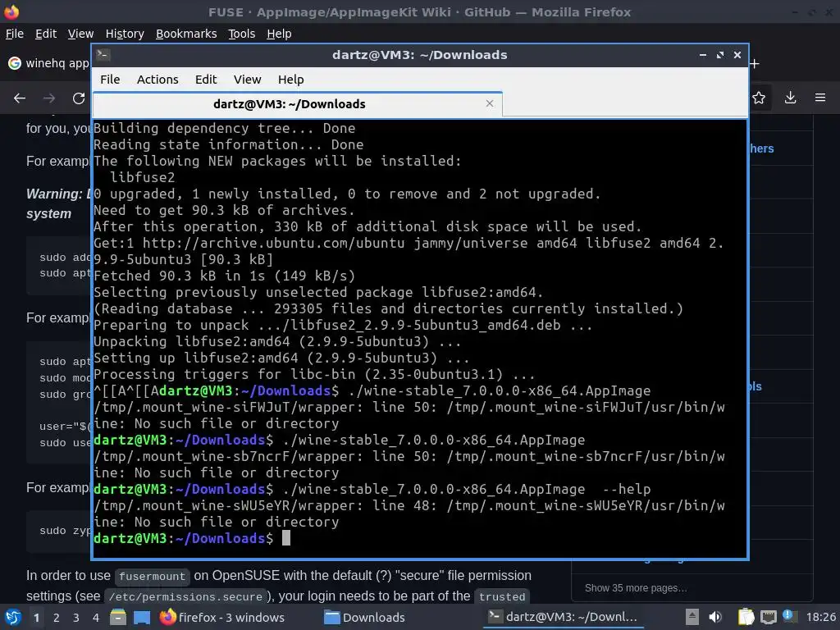
Task: Go forward in Firefox
Action: tap(49, 98)
